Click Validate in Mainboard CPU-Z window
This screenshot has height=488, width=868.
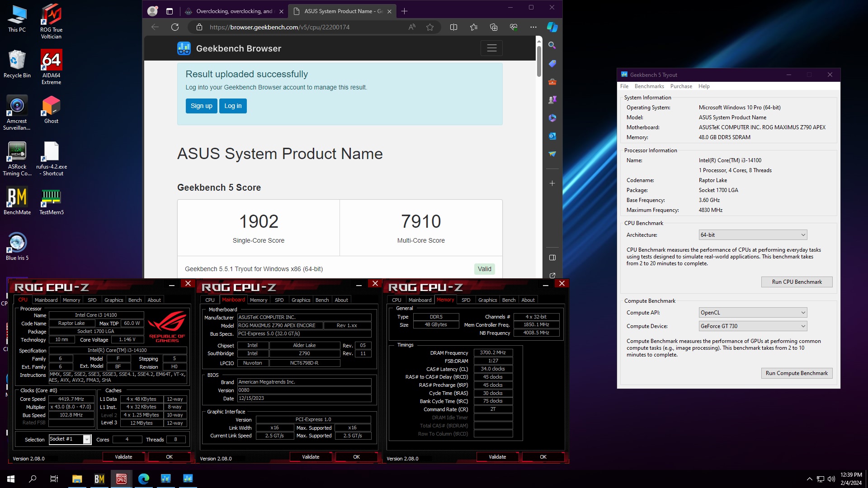click(x=311, y=457)
